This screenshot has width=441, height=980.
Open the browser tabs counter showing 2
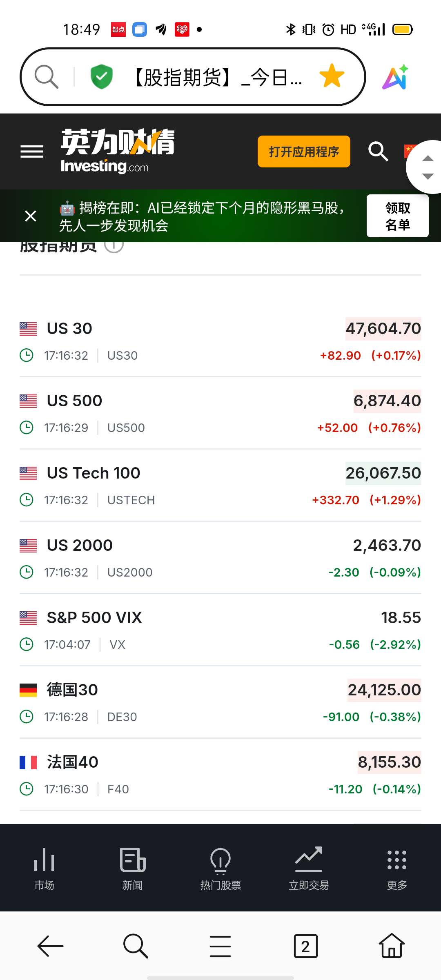(305, 946)
